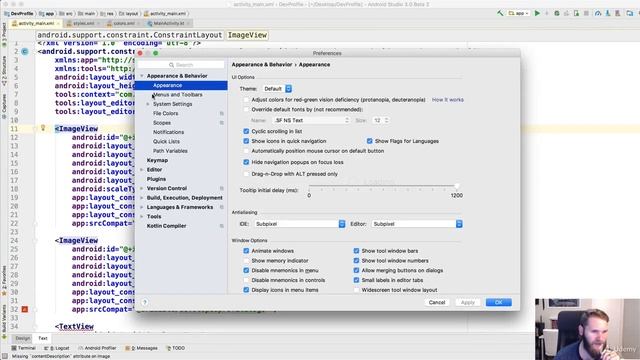This screenshot has height=360, width=640.
Task: Open the Terminal tool window
Action: pos(24,348)
